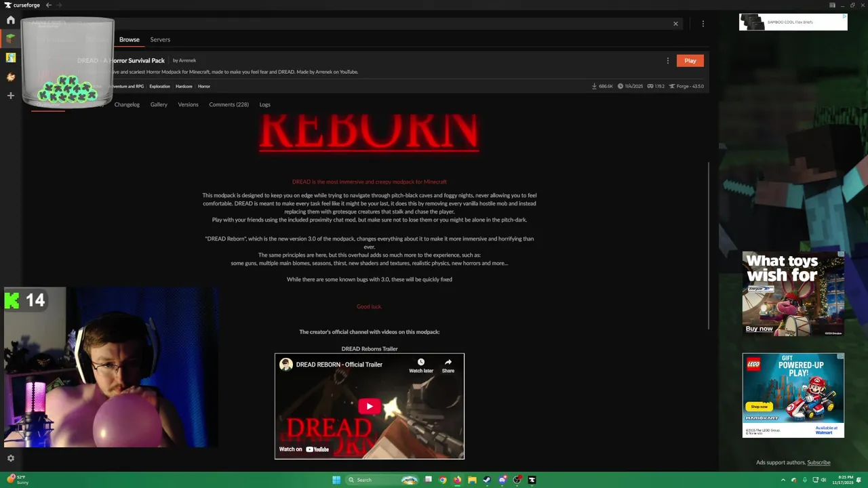Select the Adventure and RPG tag
Image resolution: width=868 pixels, height=488 pixels.
(127, 86)
